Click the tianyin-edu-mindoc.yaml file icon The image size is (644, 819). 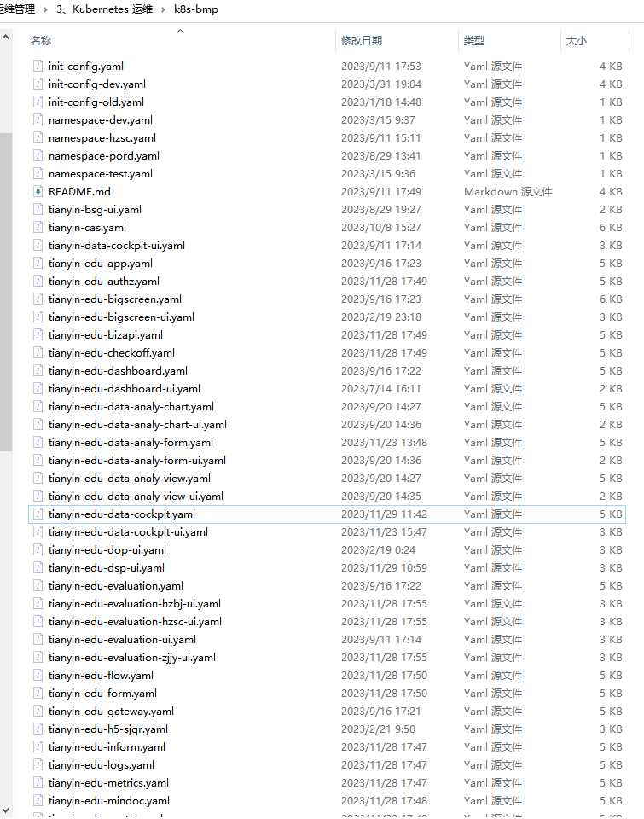(38, 800)
